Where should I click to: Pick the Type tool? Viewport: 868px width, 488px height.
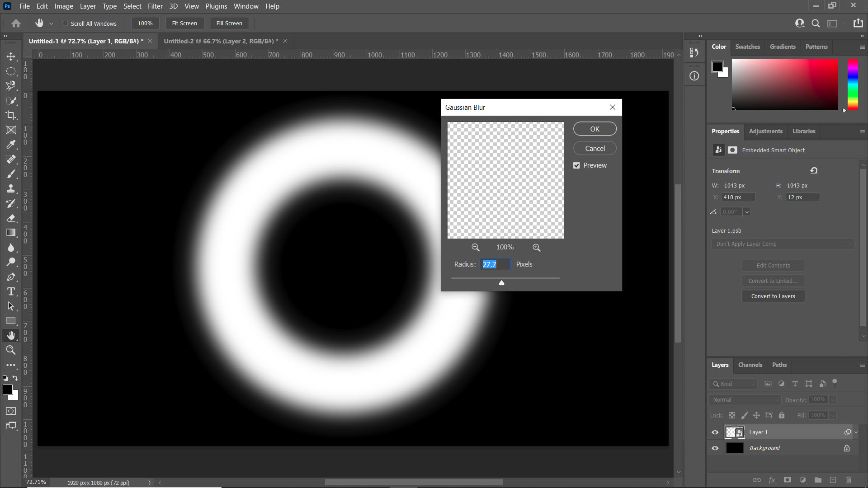pyautogui.click(x=11, y=291)
